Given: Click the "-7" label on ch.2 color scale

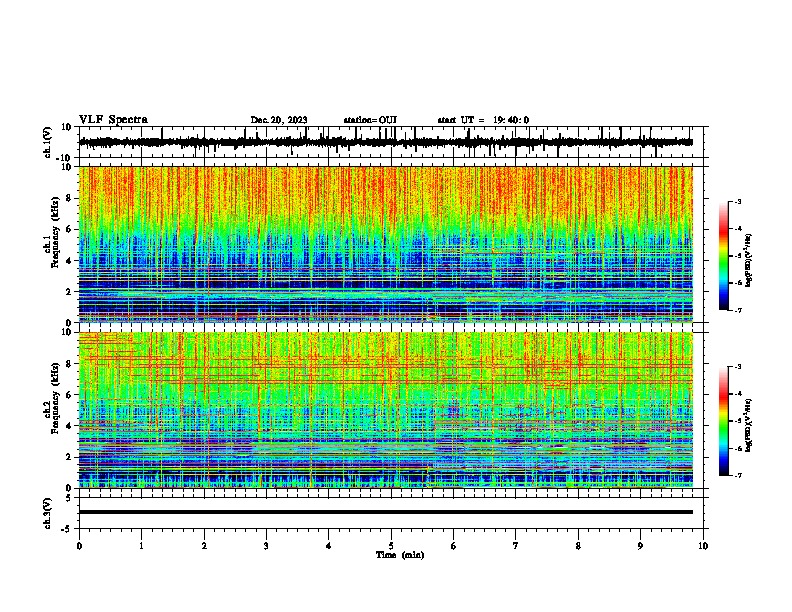Looking at the screenshot, I should (738, 475).
